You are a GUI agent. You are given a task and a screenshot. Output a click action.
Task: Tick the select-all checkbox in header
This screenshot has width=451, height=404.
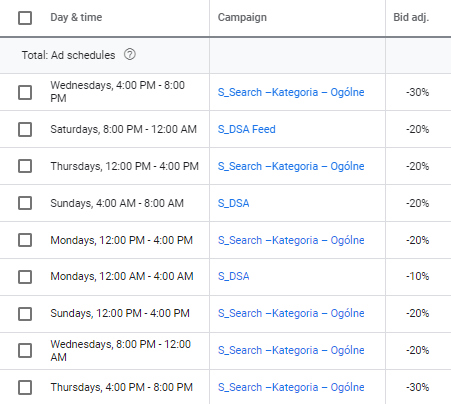[25, 18]
